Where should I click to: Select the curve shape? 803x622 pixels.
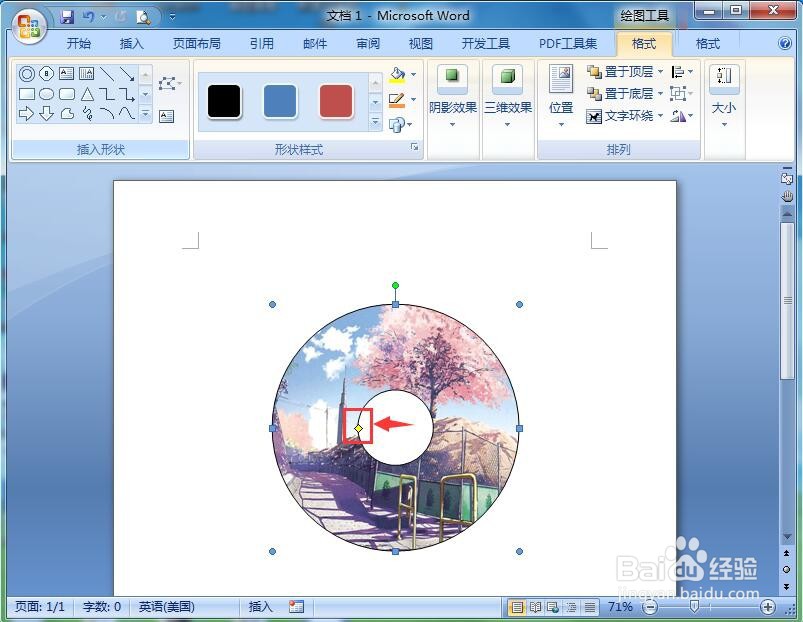[127, 113]
